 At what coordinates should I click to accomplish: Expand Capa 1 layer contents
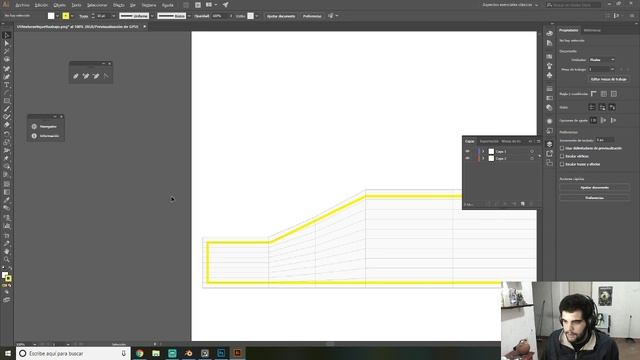(483, 151)
